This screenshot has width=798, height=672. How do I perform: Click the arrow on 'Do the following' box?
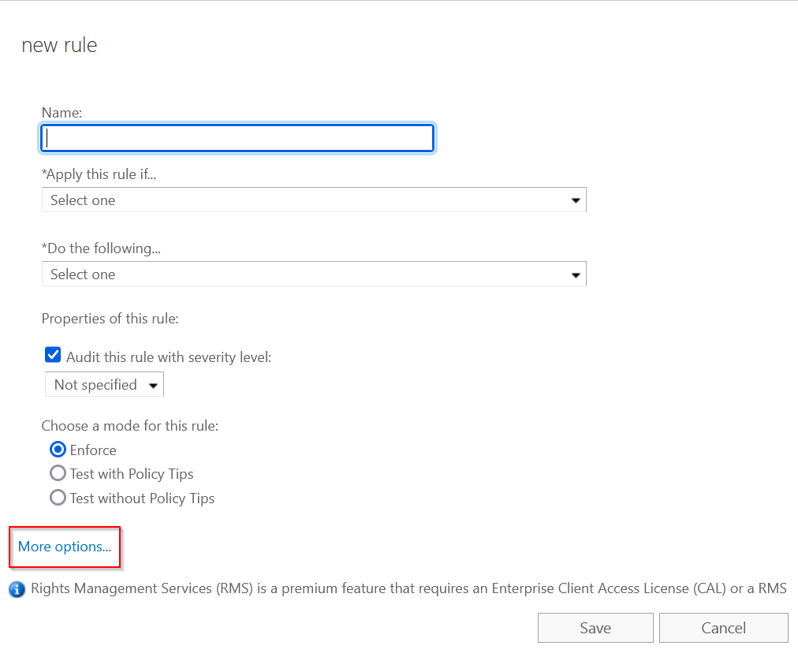tap(576, 275)
